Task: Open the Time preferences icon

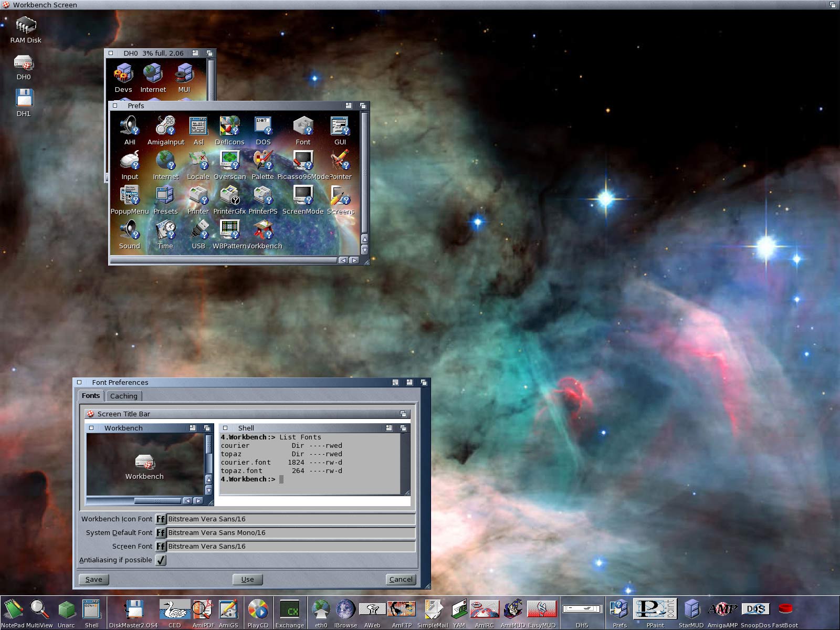Action: tap(165, 232)
